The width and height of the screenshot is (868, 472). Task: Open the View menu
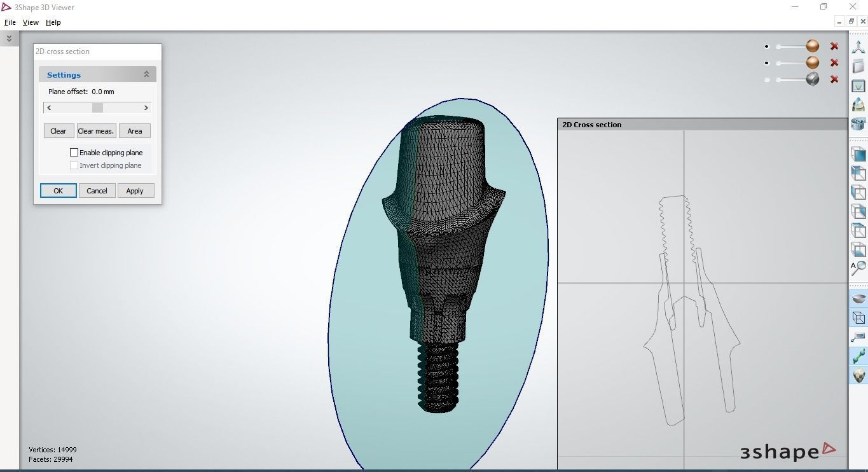31,22
